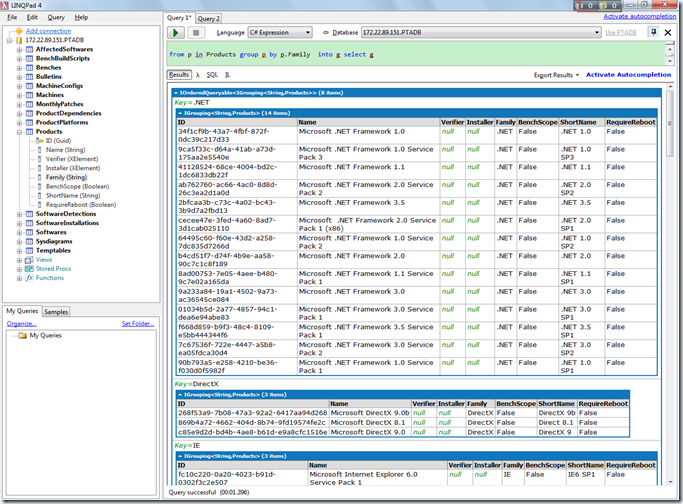Collapse the DirectX grouping (3 items) header
Viewport: 683px width, 504px height.
pos(180,395)
